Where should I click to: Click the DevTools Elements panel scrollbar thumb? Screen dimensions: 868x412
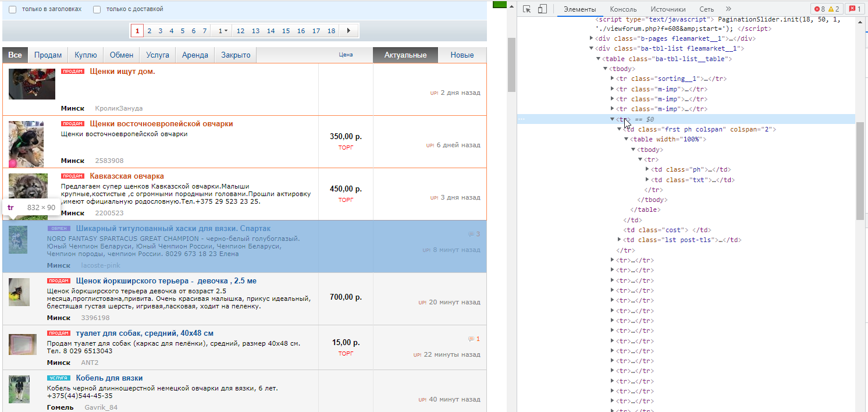click(860, 171)
